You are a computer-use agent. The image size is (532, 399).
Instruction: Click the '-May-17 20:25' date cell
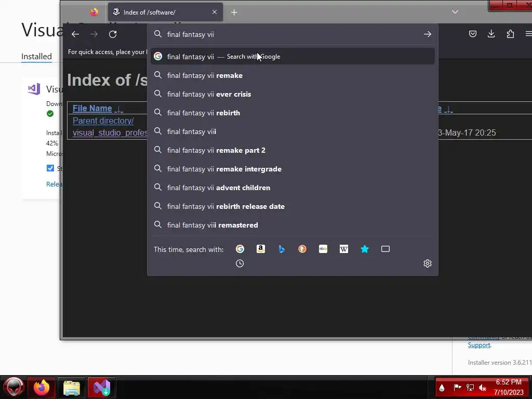467,132
